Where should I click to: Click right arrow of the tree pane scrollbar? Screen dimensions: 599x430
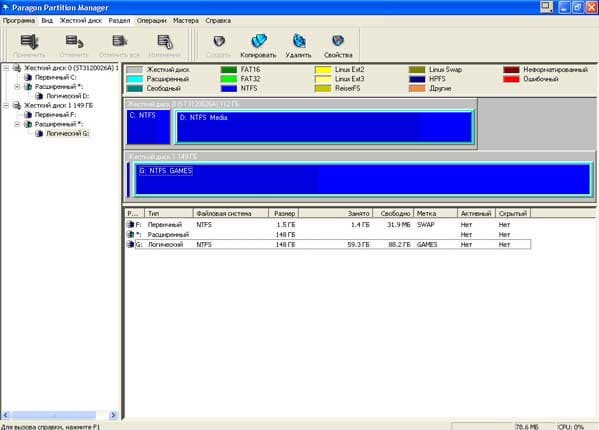coord(113,415)
